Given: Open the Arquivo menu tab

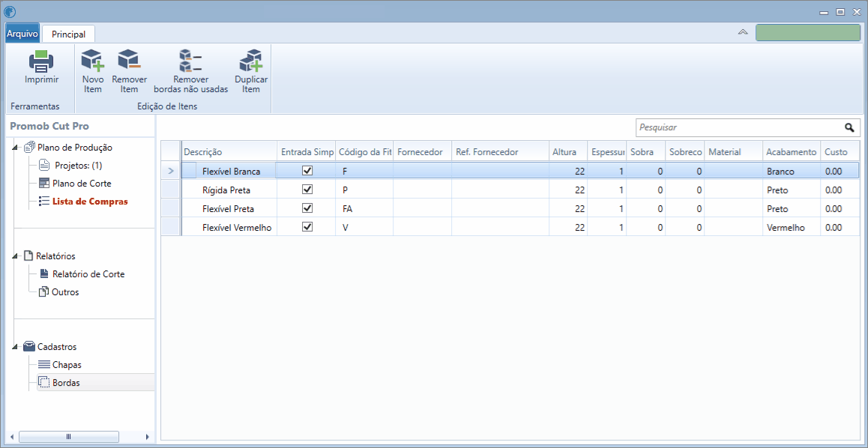Looking at the screenshot, I should point(22,34).
